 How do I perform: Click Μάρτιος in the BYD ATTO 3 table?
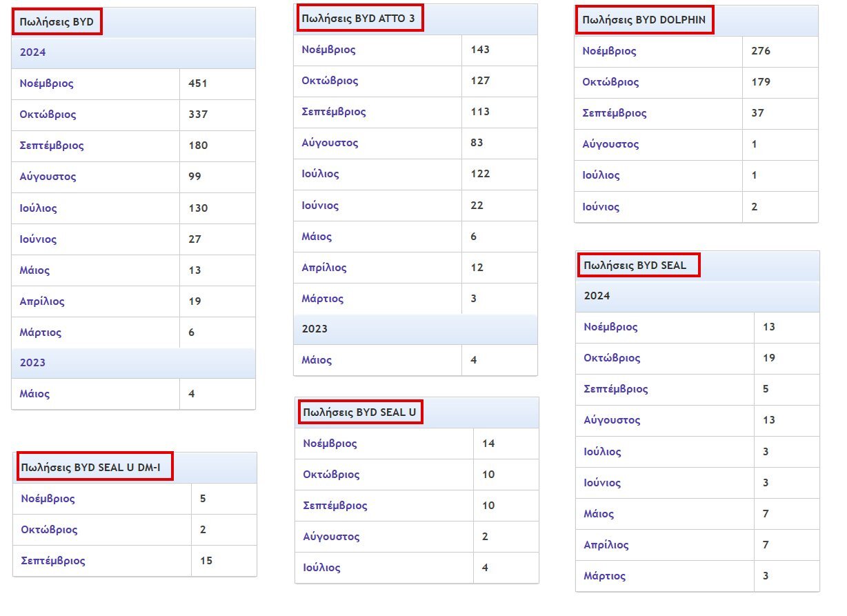pyautogui.click(x=323, y=299)
